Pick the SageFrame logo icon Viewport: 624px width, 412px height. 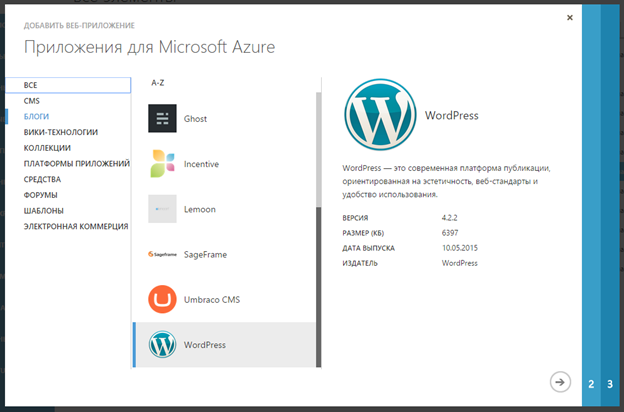point(162,255)
